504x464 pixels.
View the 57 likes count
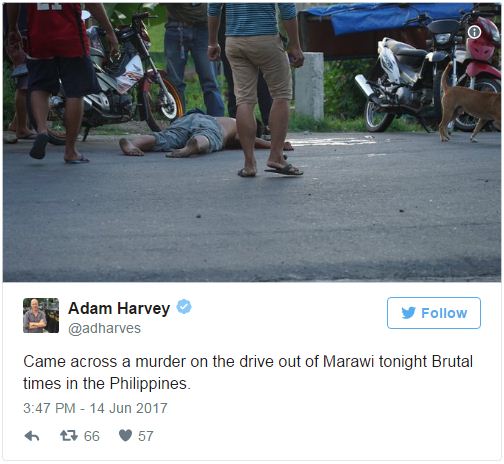[146, 436]
